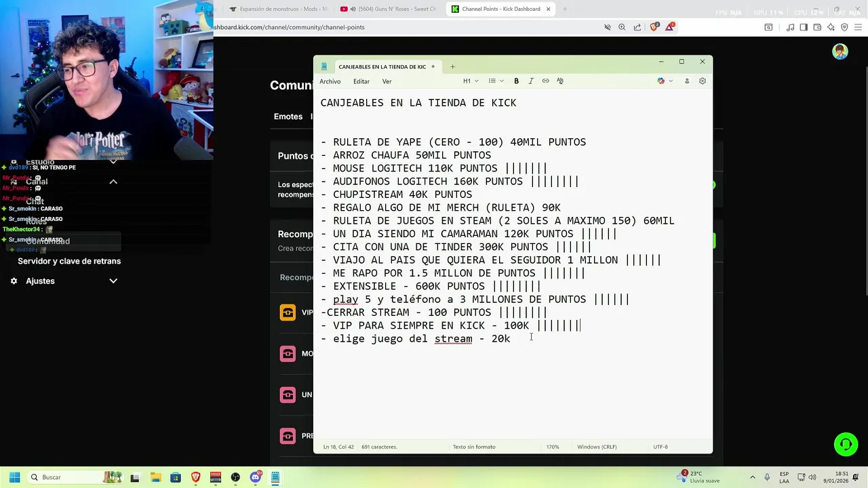Viewport: 868px width, 488px height.
Task: Click the browser address bar URL
Action: pos(290,27)
